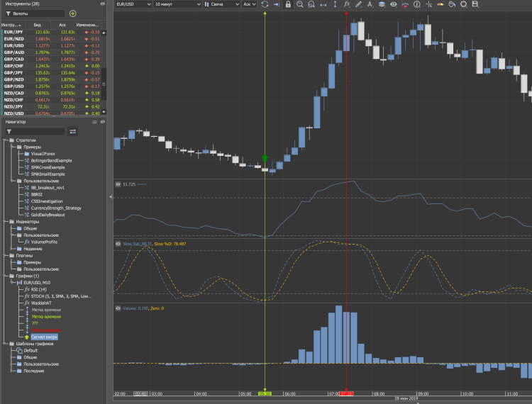
Task: Select the EUR/JPY instrument row
Action: 51,32
